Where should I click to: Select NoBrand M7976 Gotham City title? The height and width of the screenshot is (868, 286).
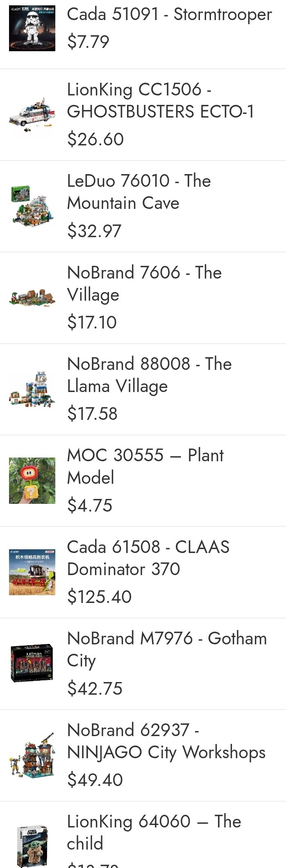(x=167, y=649)
